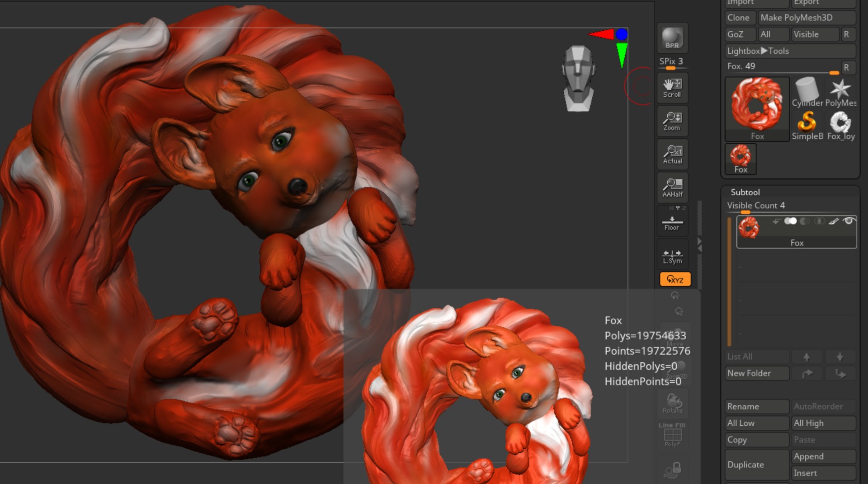
Task: Click the right shelf divider arrows
Action: coord(699,244)
